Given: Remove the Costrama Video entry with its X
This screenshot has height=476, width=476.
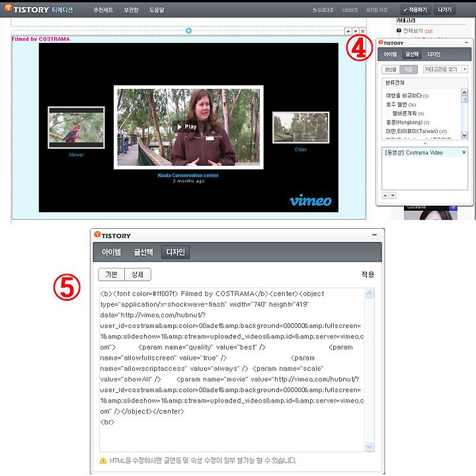Looking at the screenshot, I should (x=464, y=152).
